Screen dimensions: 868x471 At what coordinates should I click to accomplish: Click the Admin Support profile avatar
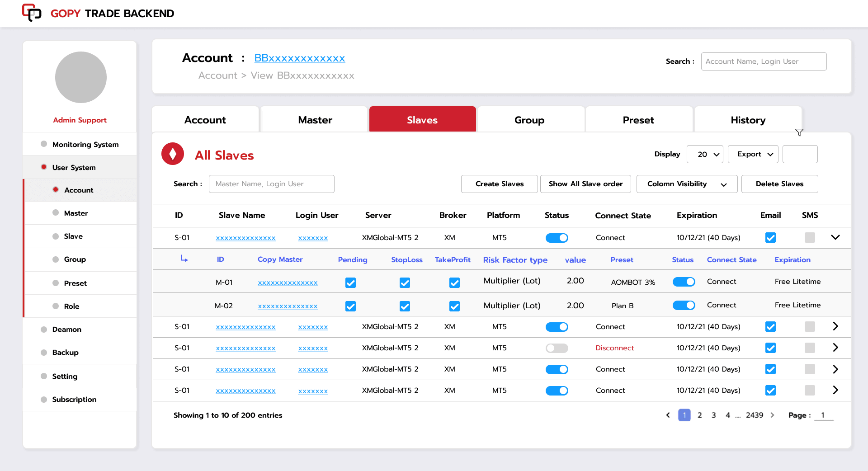(80, 77)
